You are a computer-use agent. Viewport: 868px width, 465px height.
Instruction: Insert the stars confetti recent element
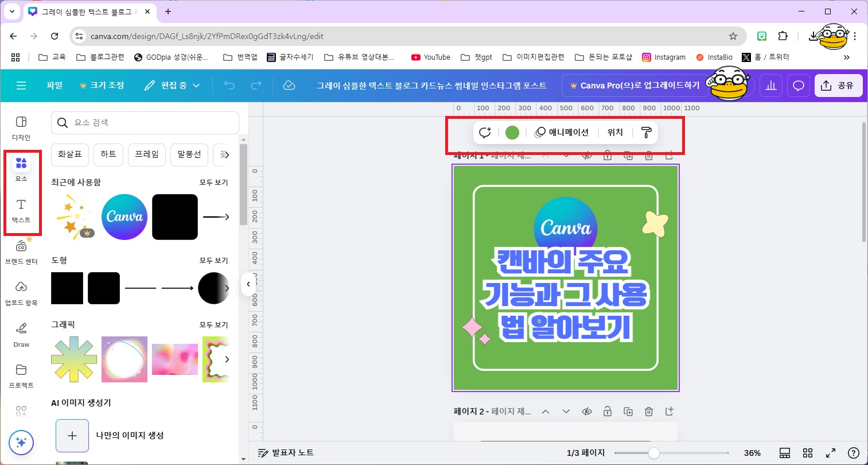coord(74,217)
